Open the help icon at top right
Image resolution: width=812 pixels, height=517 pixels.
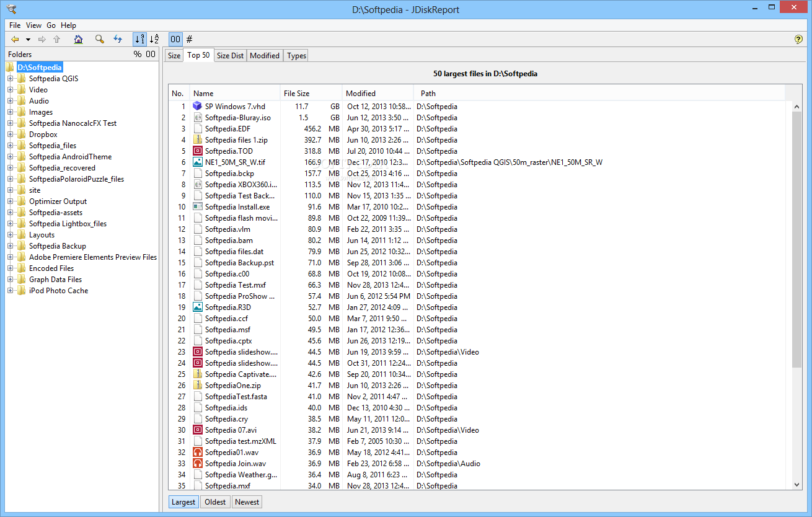(798, 39)
